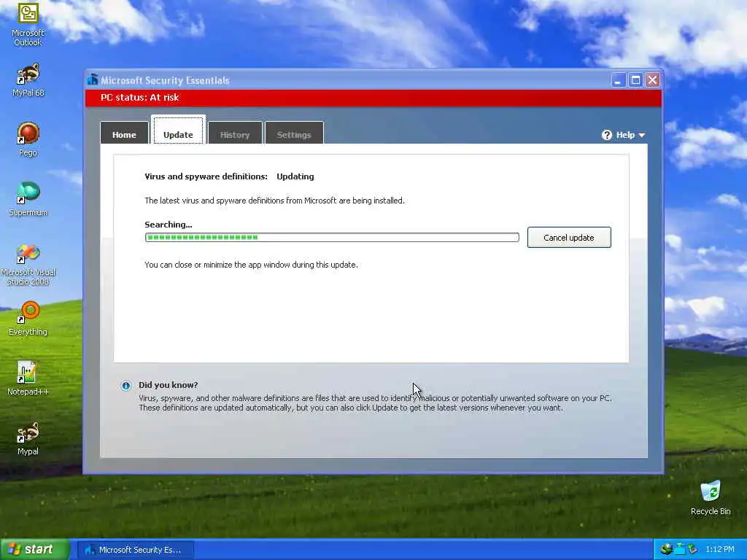Click the Searching... status label
747x560 pixels.
[x=169, y=225]
